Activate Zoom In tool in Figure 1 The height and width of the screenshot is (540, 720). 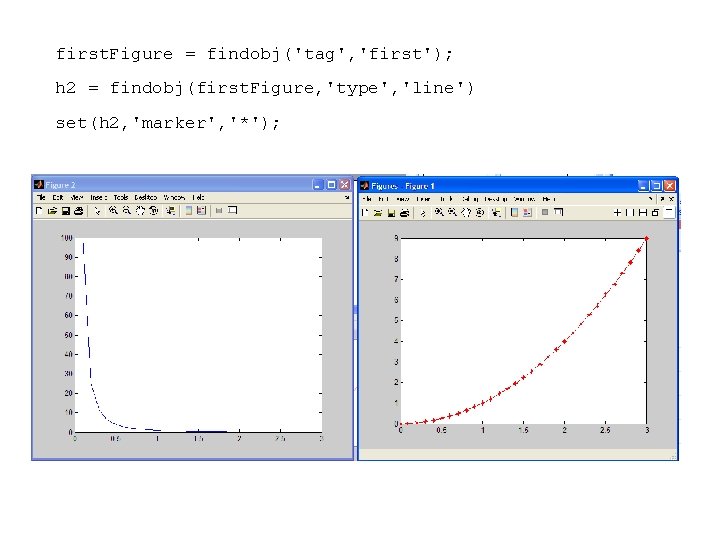(x=439, y=212)
